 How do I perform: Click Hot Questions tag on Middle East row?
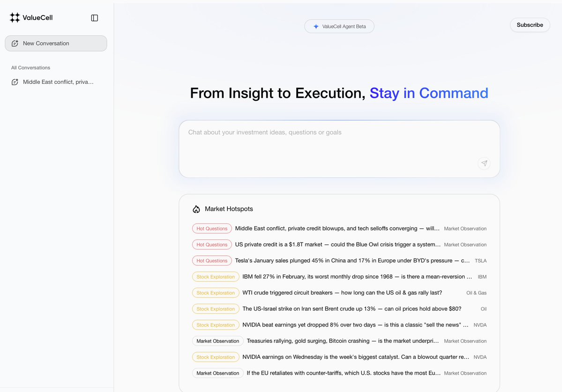point(212,229)
